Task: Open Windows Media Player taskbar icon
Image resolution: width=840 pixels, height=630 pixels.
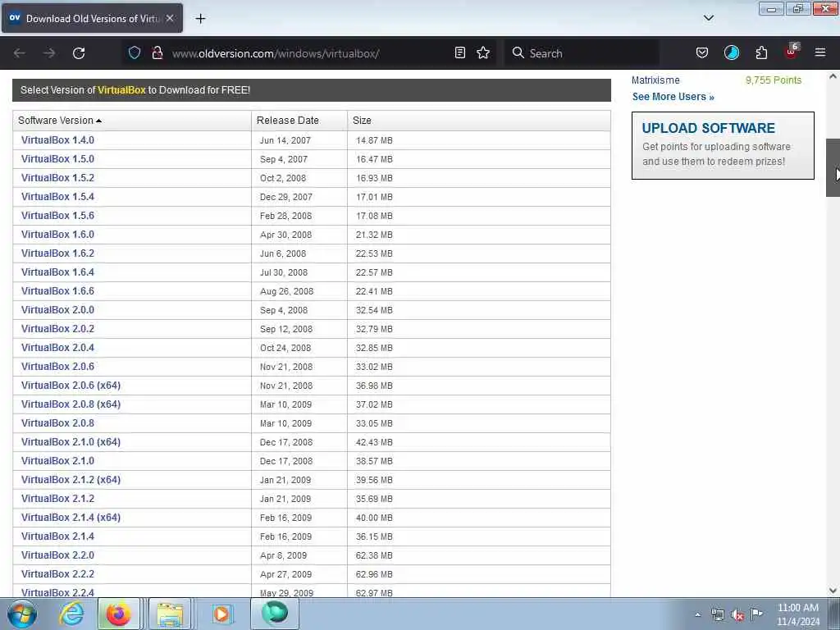Action: point(221,614)
